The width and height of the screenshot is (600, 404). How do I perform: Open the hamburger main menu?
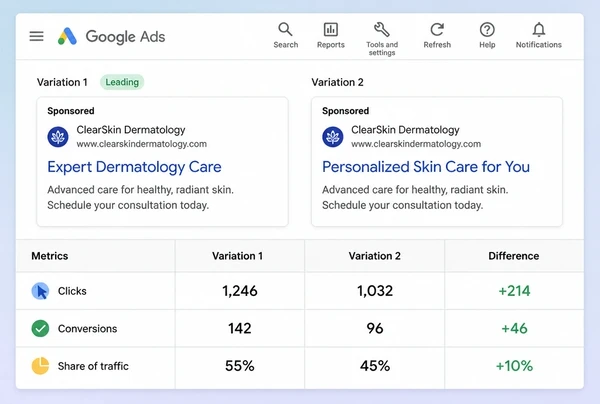[36, 36]
